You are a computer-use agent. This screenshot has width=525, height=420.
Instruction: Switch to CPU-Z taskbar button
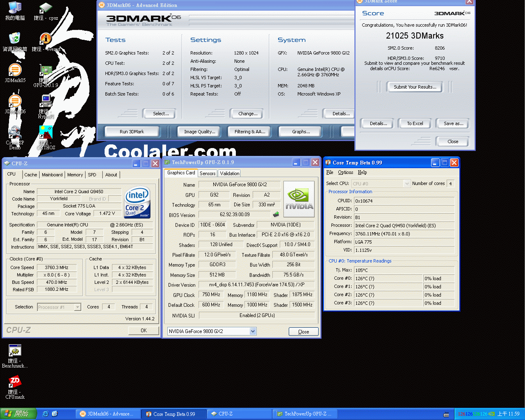coord(239,414)
